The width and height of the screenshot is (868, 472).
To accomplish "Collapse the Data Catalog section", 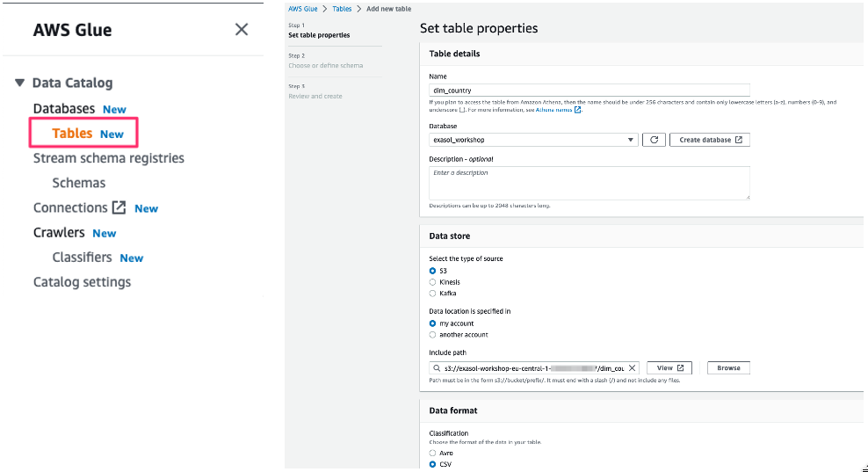I will coord(19,84).
